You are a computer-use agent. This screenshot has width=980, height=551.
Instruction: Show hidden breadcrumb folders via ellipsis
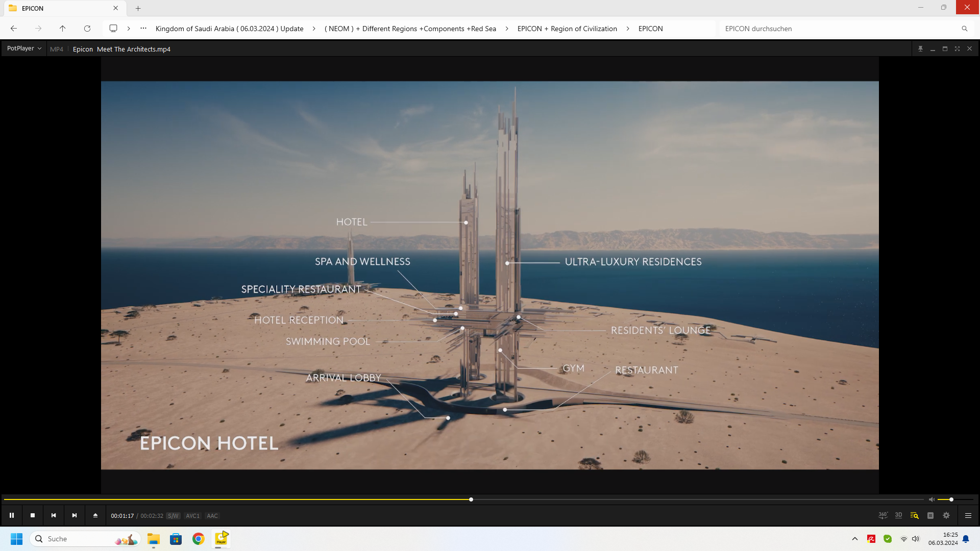click(143, 29)
